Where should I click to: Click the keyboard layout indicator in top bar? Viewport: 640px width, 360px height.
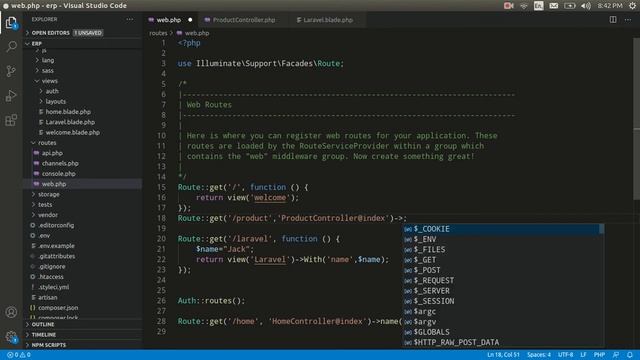[539, 6]
